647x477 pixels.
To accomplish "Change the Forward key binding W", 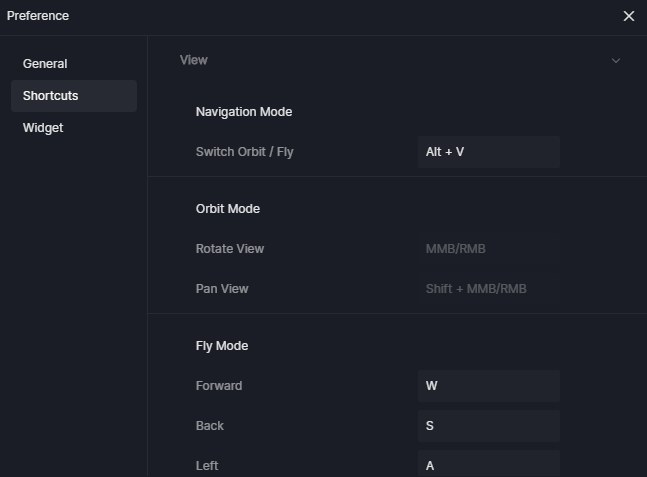I will (x=489, y=386).
